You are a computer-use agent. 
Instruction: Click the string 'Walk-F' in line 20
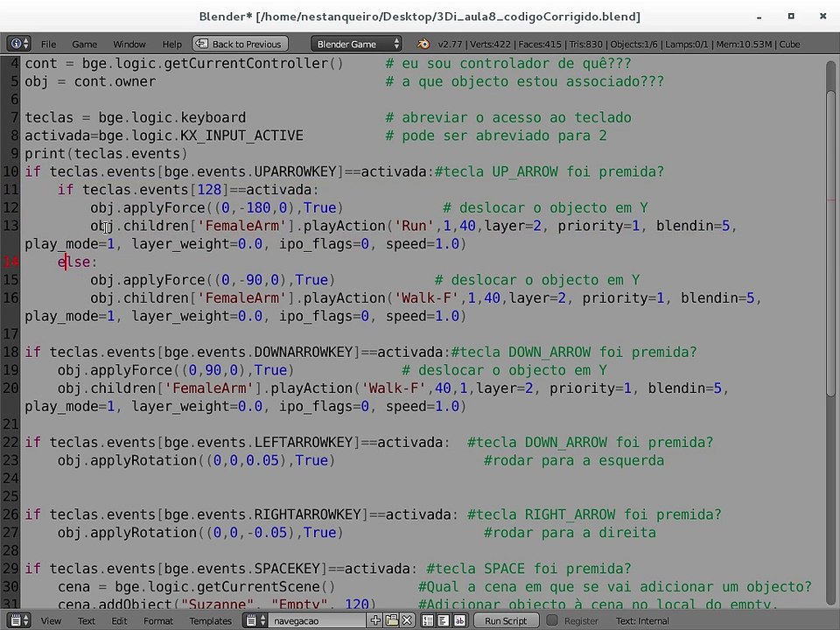394,388
